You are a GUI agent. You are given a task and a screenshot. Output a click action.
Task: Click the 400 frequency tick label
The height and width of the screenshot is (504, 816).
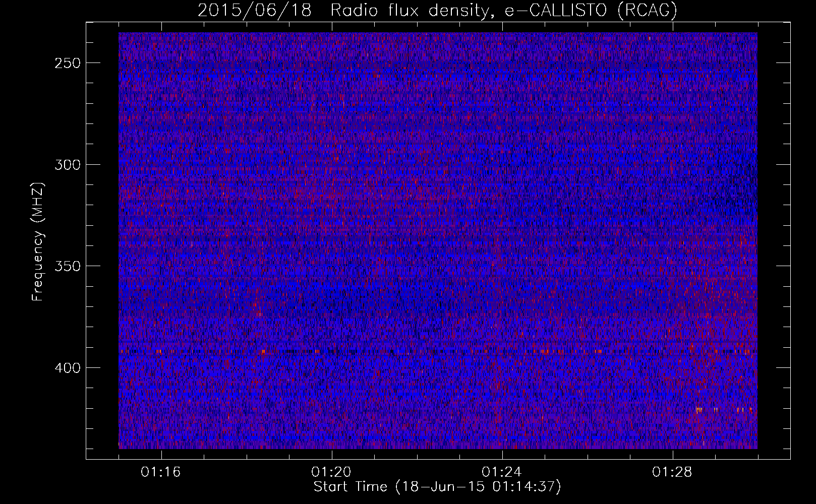68,368
